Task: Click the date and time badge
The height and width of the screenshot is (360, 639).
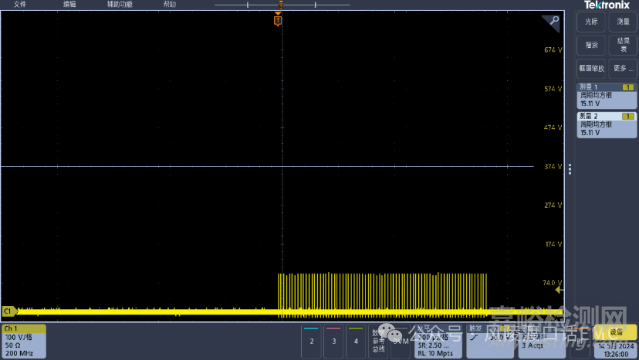Action: pyautogui.click(x=616, y=350)
